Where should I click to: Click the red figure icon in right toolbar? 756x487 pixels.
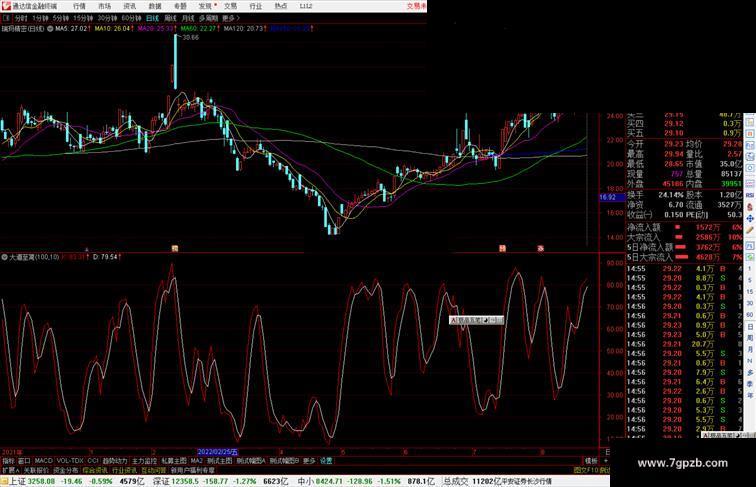pyautogui.click(x=750, y=207)
